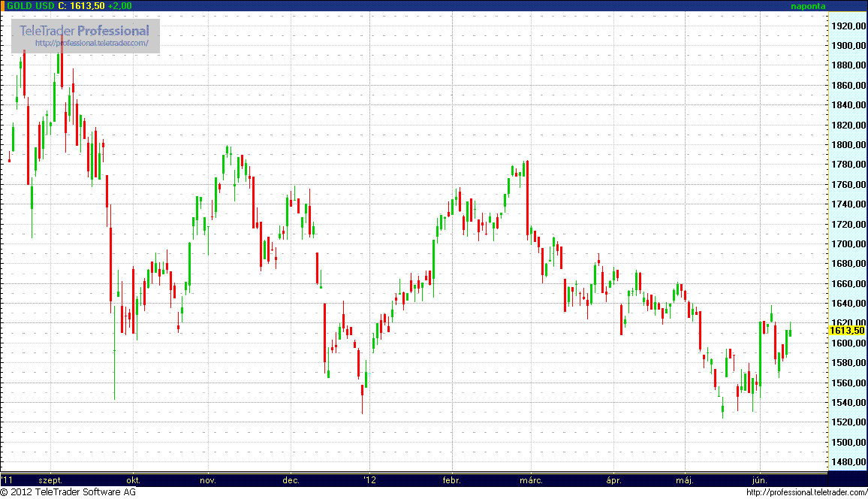Click the 1560,00 price axis label
This screenshot has width=868, height=499.
[848, 383]
